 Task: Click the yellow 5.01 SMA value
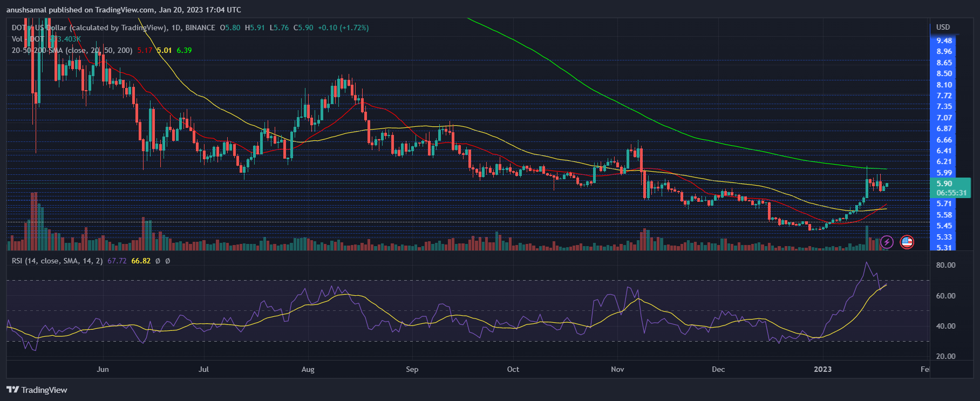tap(165, 50)
